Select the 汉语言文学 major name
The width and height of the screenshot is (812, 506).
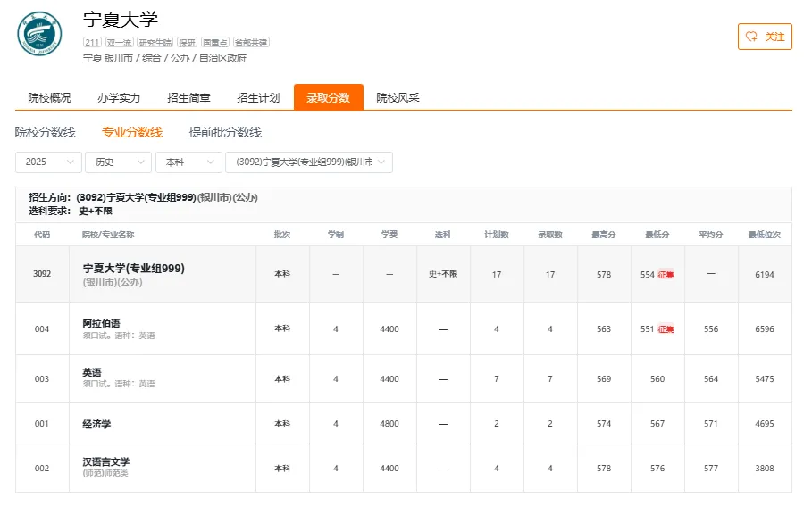[x=106, y=461]
